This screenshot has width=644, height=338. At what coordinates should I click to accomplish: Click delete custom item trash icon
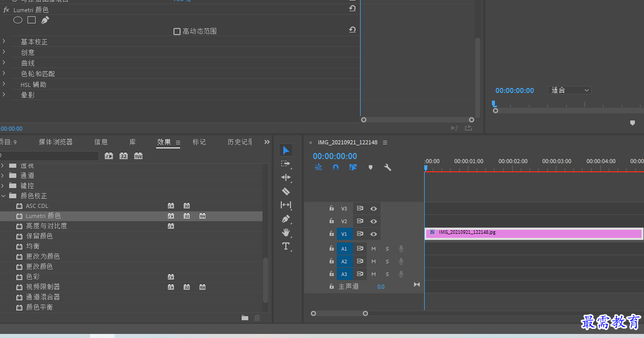[257, 318]
